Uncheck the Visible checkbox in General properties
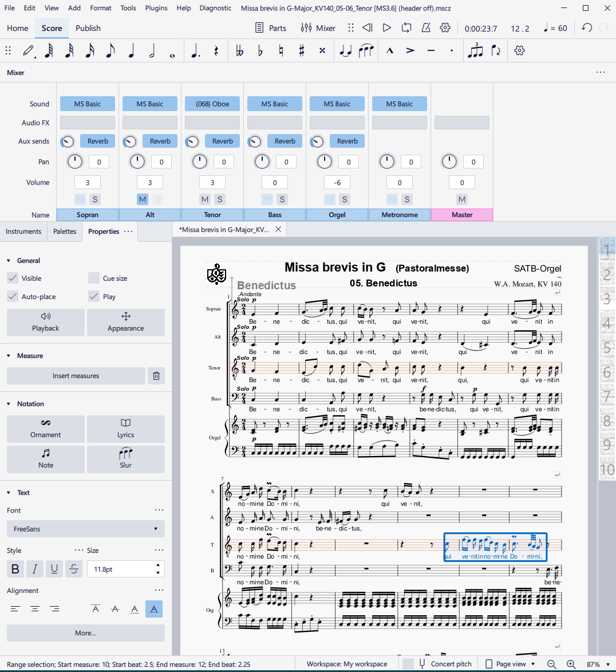The image size is (616, 672). [x=14, y=278]
